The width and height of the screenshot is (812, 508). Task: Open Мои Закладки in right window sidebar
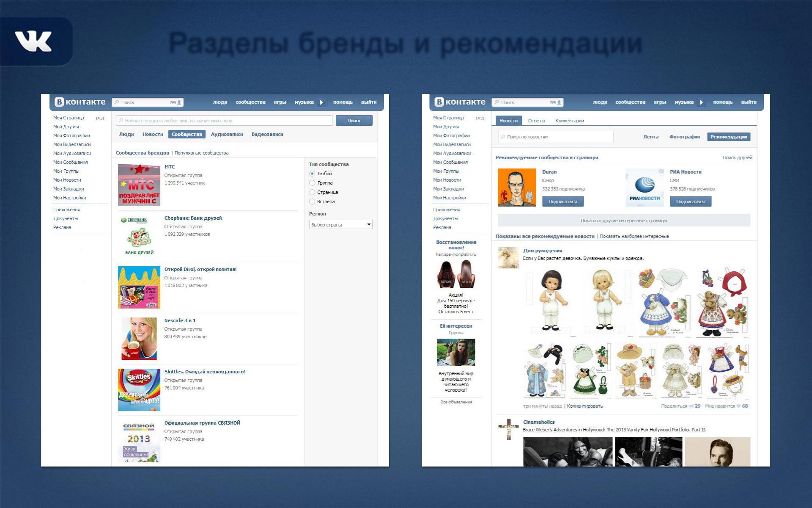coord(448,189)
